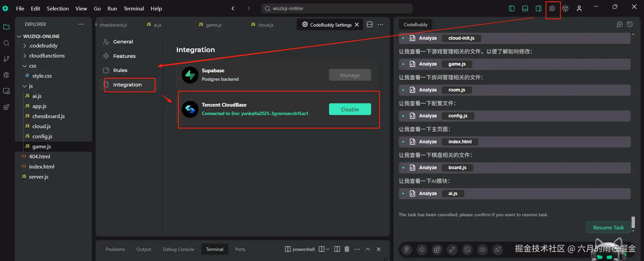Toggle secondary sidebar layout icon
This screenshot has width=644, height=261.
pos(539,8)
